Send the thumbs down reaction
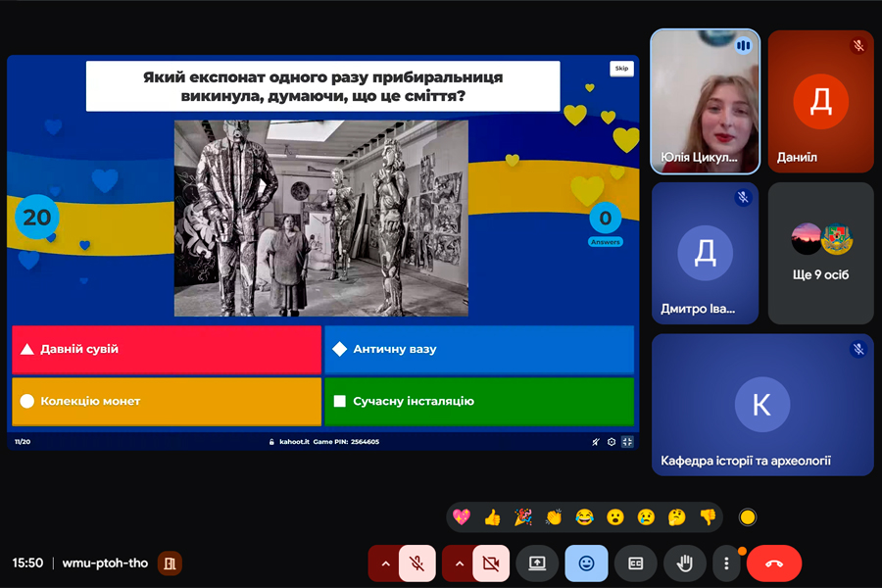The width and height of the screenshot is (882, 588). [x=708, y=516]
